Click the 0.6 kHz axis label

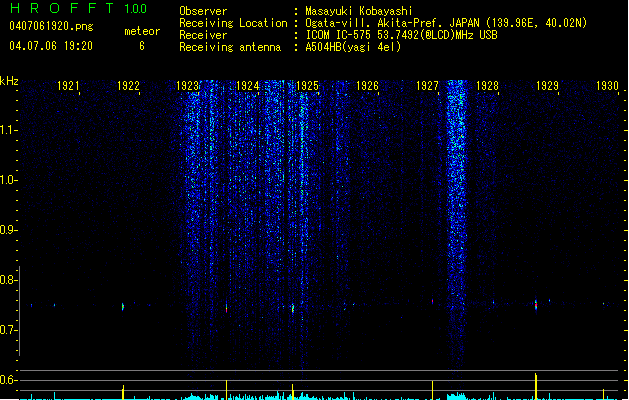(x=8, y=380)
